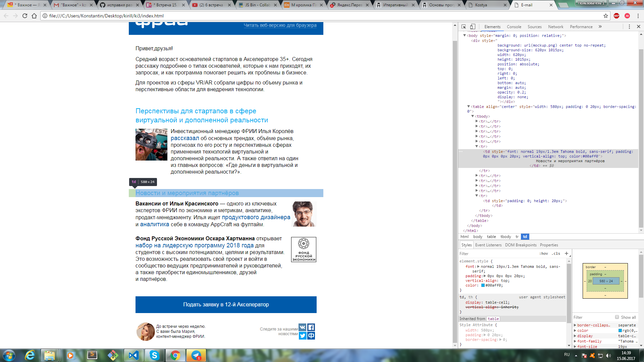
Task: Bookmark this page with the star
Action: 606,16
